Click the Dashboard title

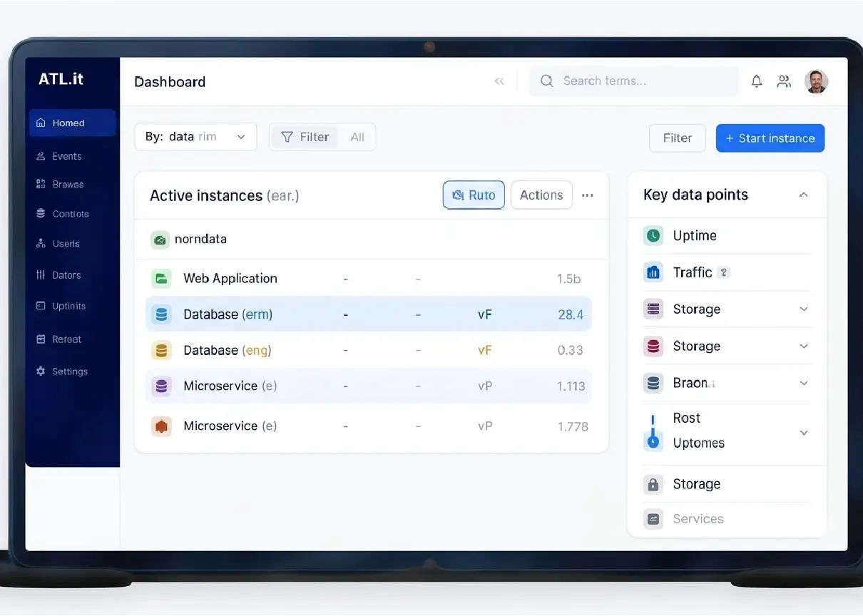pyautogui.click(x=170, y=82)
